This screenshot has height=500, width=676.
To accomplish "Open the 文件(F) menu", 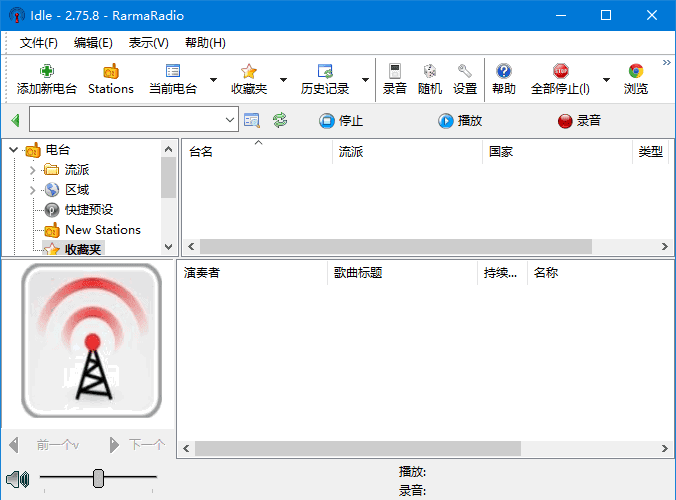I will click(38, 43).
